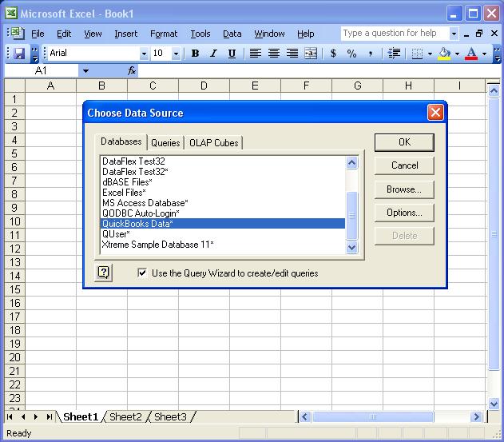504x442 pixels.
Task: Minimize the workbook window
Action: (x=466, y=34)
